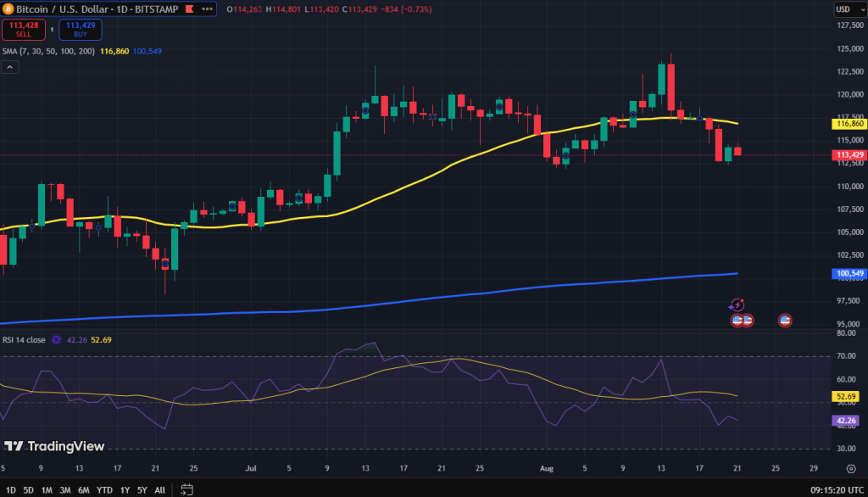Click the 113,429 BUY button
Viewport: 868px width, 497px height.
tap(81, 30)
